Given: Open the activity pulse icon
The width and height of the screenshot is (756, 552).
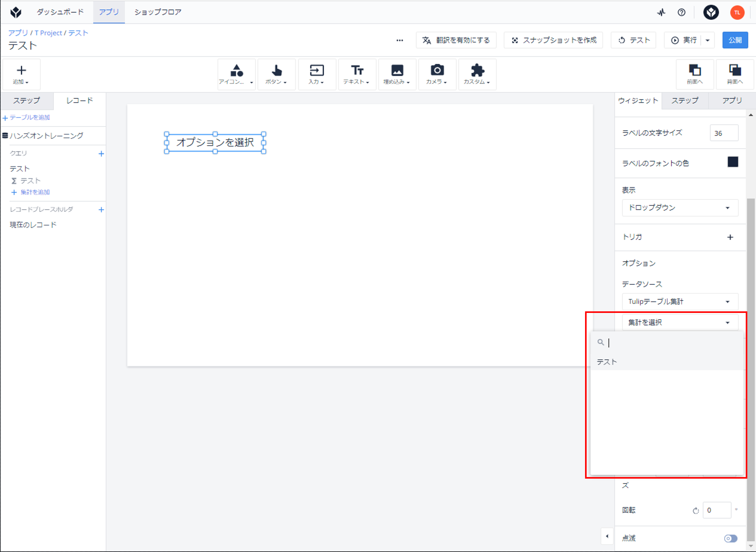Looking at the screenshot, I should [661, 12].
